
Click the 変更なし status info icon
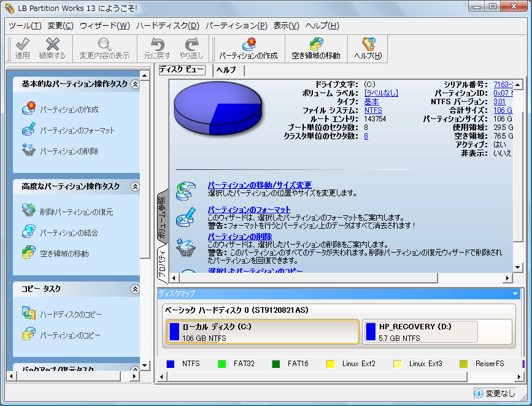479,394
